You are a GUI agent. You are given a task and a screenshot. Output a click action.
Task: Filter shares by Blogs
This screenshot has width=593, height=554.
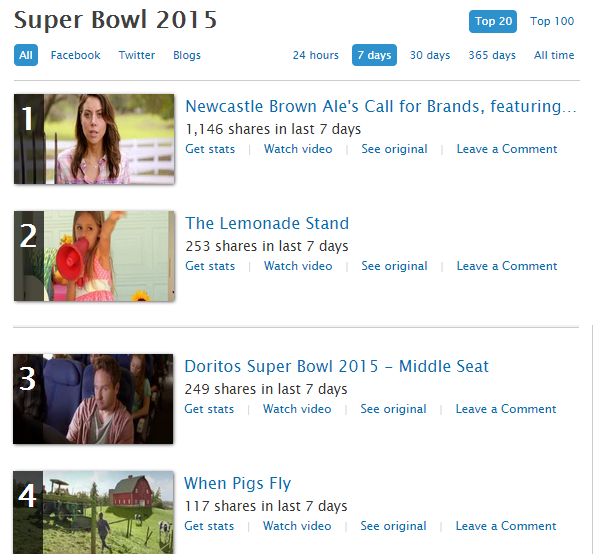[187, 55]
